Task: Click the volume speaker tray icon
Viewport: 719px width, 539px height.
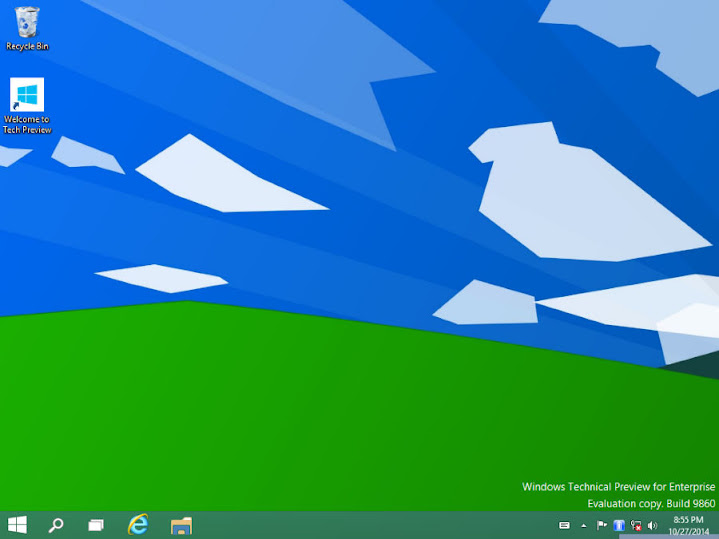Action: point(652,525)
